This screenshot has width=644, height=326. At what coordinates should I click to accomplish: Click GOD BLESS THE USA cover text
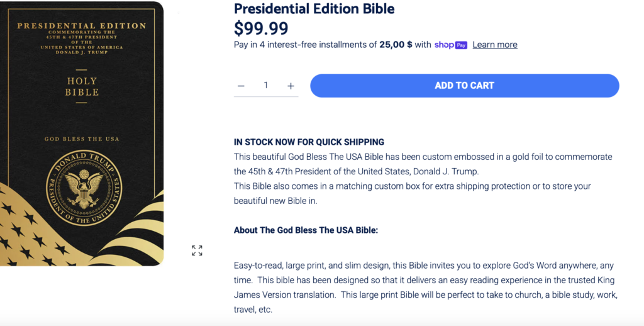click(82, 139)
